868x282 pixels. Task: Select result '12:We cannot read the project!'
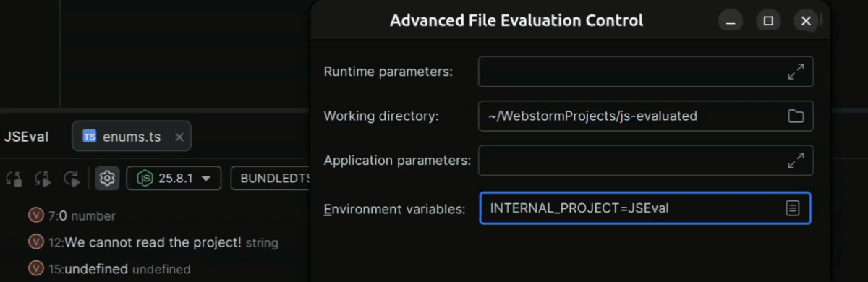153,242
